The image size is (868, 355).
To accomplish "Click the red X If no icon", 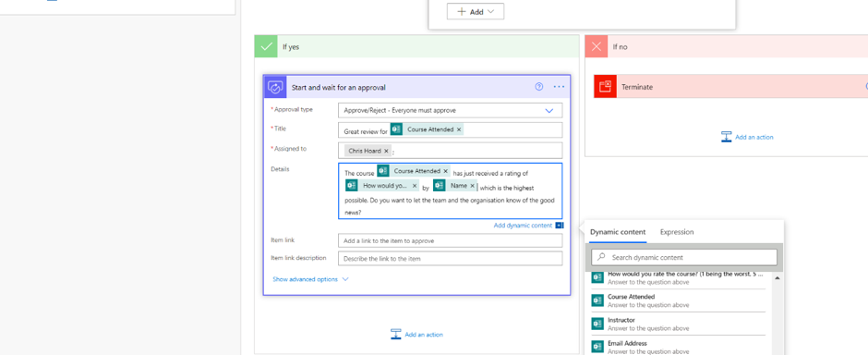I will [597, 46].
